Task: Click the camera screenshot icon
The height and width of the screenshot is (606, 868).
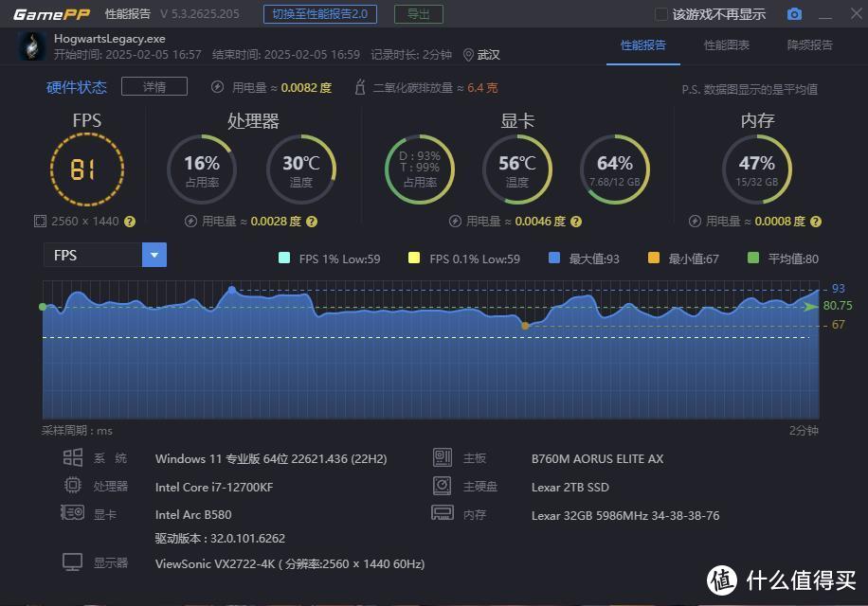Action: pyautogui.click(x=794, y=14)
